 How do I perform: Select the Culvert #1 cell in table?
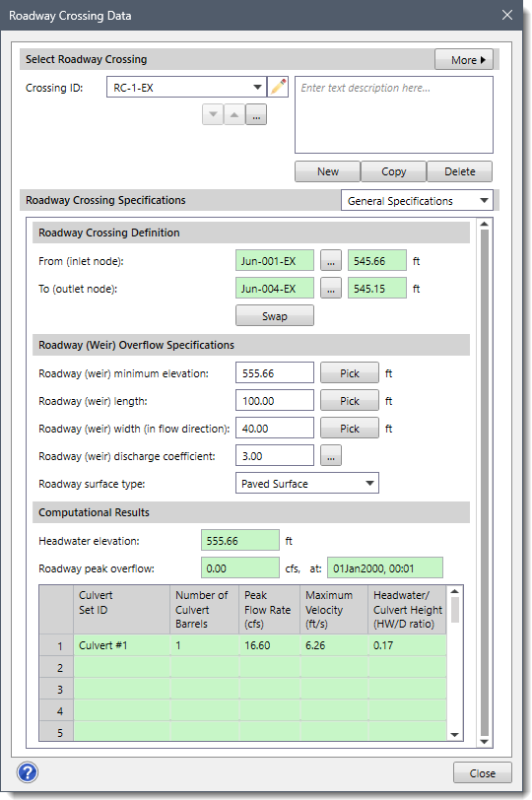tap(121, 645)
